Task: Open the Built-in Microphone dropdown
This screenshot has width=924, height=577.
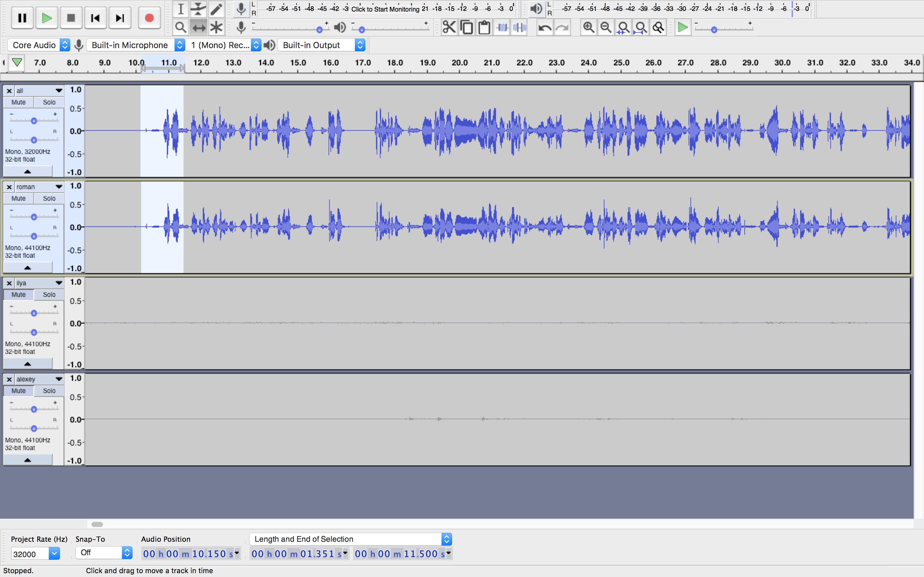Action: (135, 45)
